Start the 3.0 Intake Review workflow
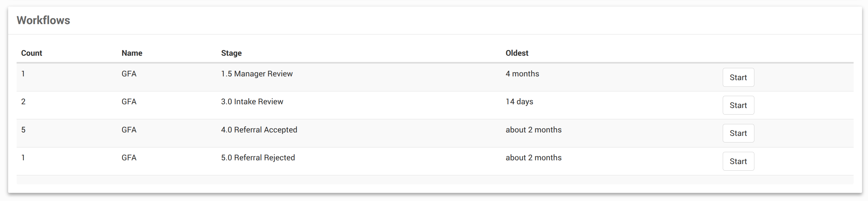The image size is (868, 201). 738,106
